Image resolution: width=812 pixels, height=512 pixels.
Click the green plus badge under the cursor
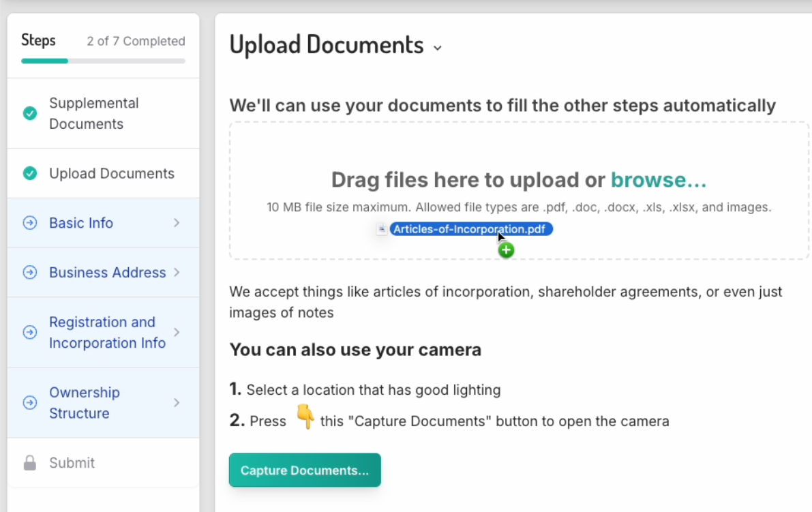(x=506, y=250)
